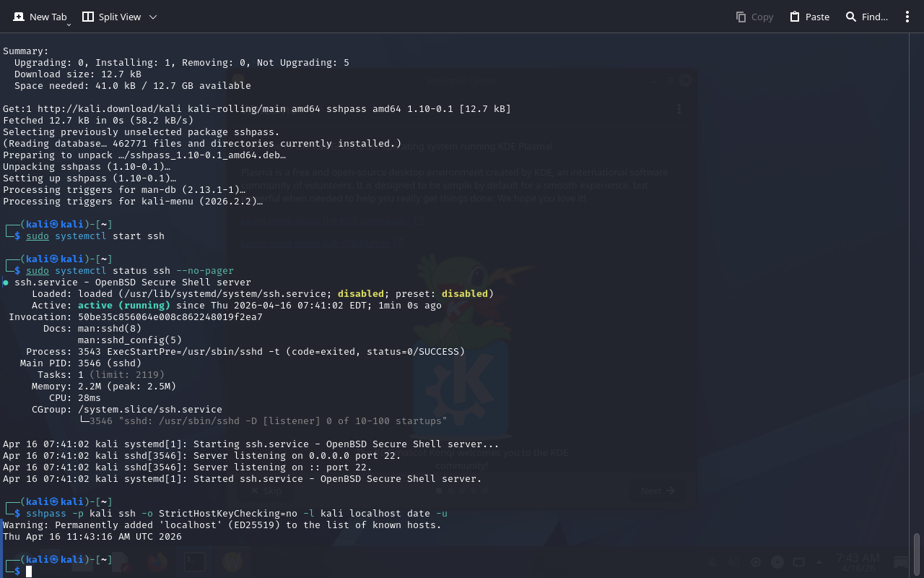Expand the New Tab profile dropdown arrow

coord(69,25)
